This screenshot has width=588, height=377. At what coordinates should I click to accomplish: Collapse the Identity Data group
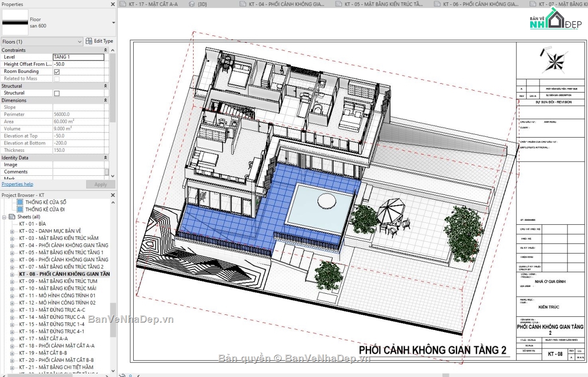point(105,158)
